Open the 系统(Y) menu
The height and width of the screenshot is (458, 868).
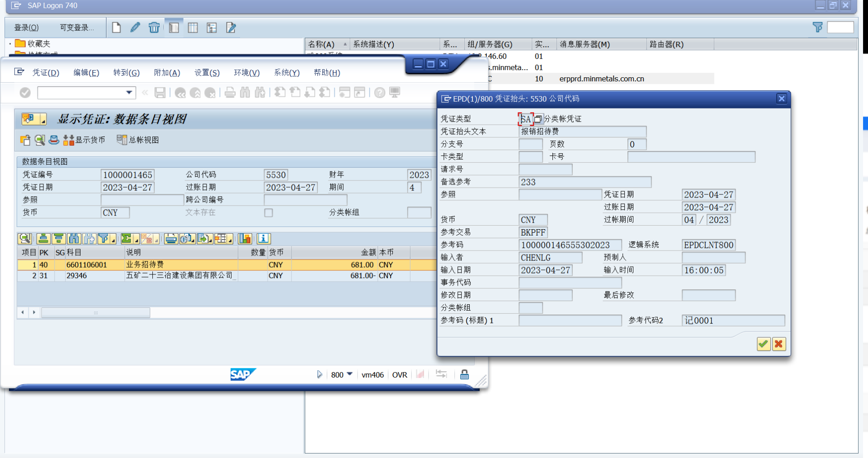click(287, 73)
